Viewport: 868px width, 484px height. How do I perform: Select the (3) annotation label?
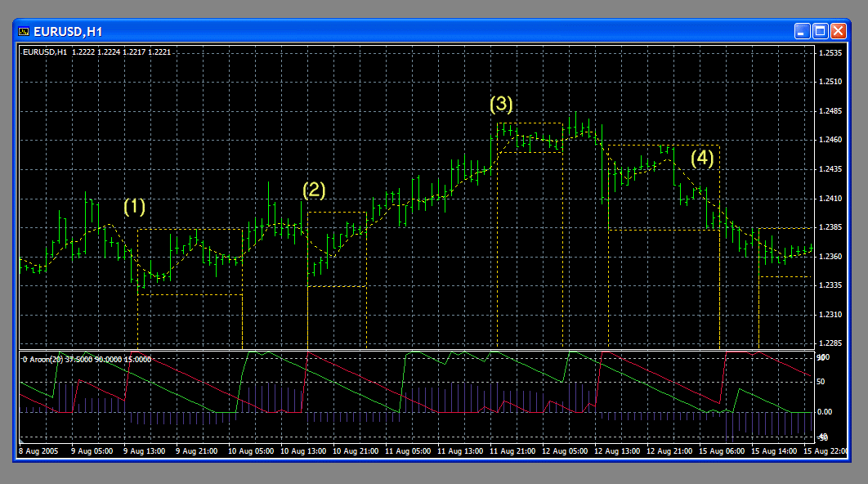501,105
